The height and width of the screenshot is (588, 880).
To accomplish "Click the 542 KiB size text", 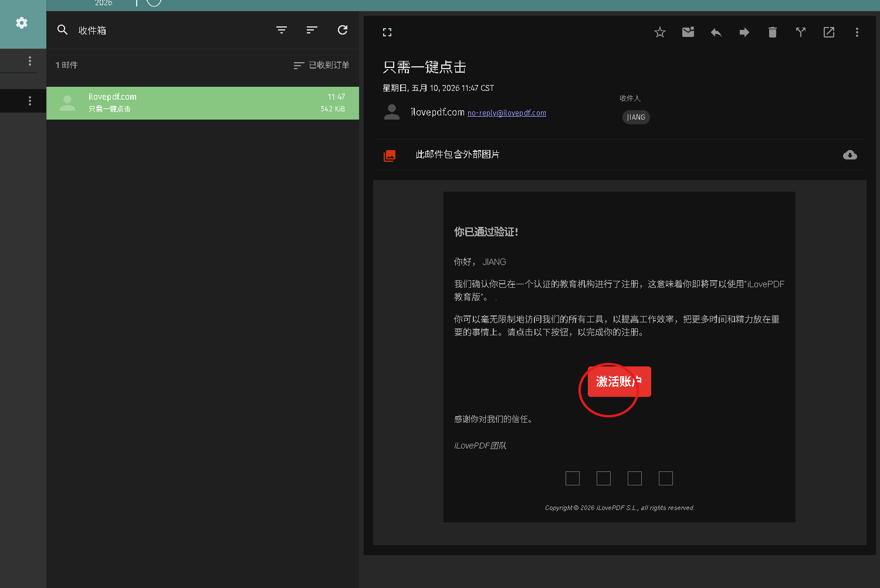I will [333, 109].
